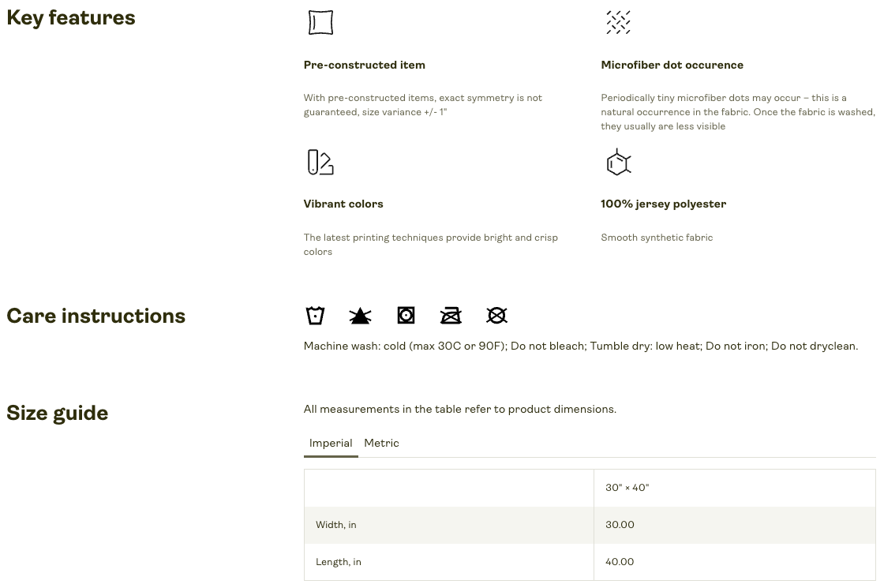Click the Care instructions heading
Image resolution: width=884 pixels, height=588 pixels.
click(96, 316)
